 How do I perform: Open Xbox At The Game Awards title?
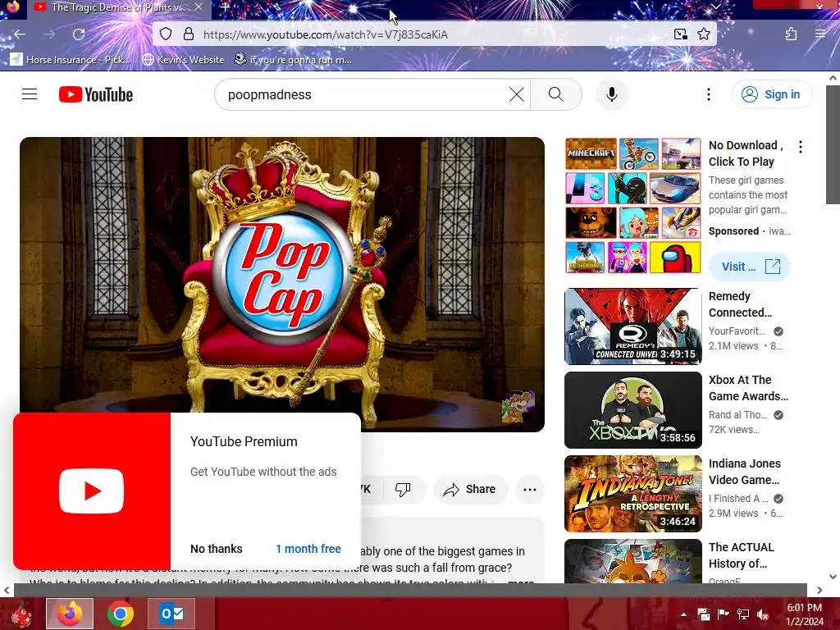748,388
